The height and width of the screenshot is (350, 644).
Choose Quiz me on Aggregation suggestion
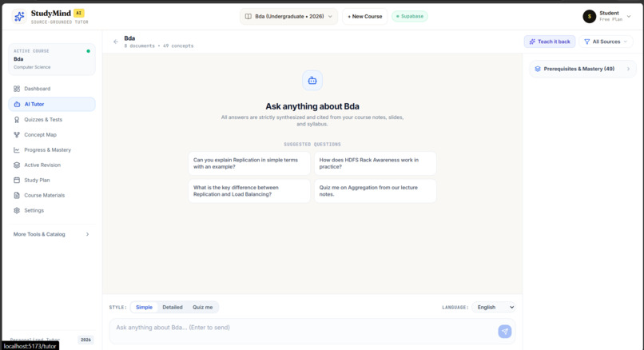click(x=376, y=191)
